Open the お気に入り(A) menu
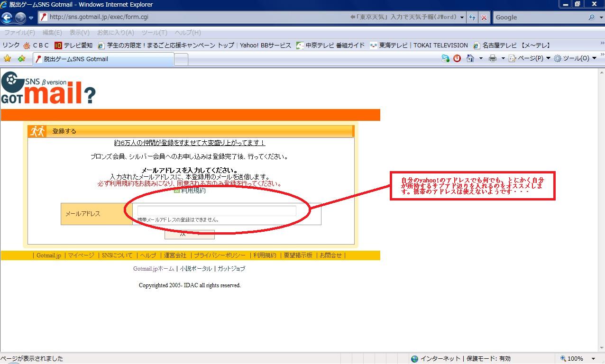Screen dimensions: 605x364 [x=116, y=33]
